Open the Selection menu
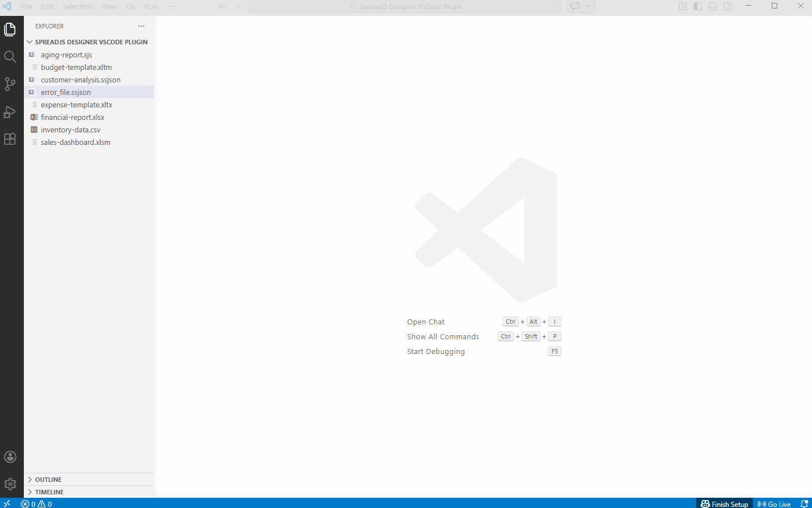The width and height of the screenshot is (812, 508). pos(77,7)
